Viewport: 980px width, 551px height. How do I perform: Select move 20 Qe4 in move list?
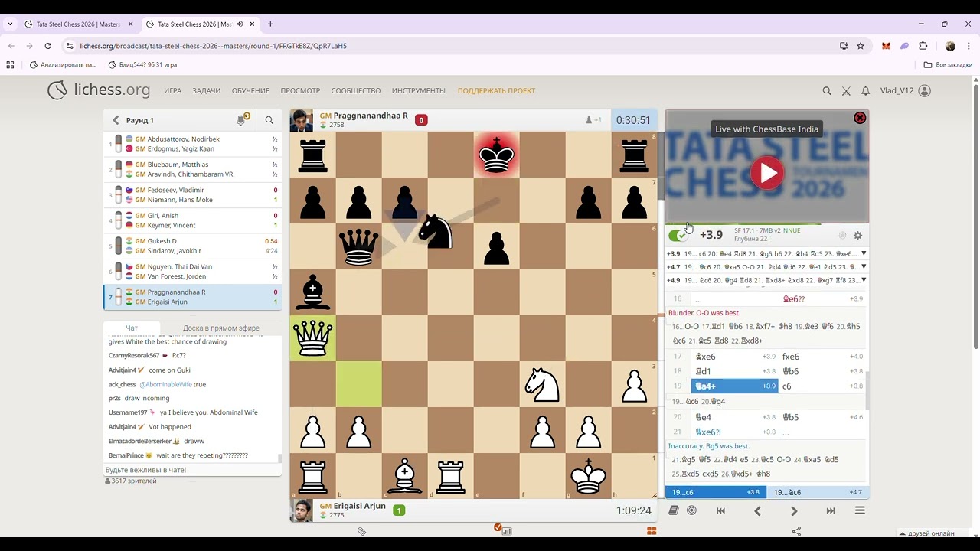pos(735,417)
